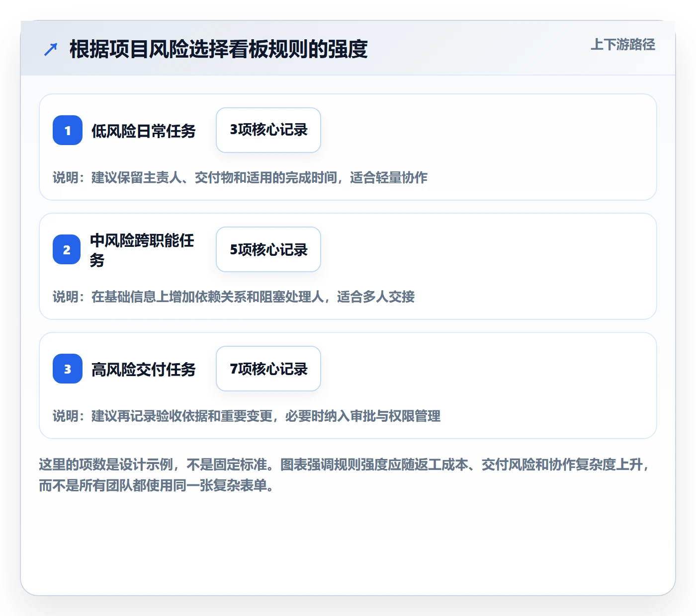This screenshot has height=616, width=696.
Task: Click the number 1 badge for 低风险日常任务
Action: tap(68, 130)
